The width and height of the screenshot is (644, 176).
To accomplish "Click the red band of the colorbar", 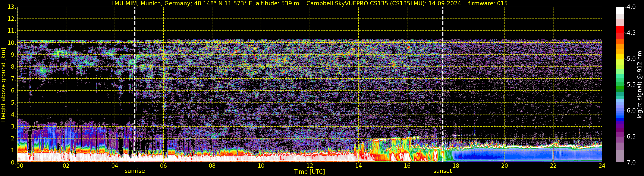I will coord(620,32).
